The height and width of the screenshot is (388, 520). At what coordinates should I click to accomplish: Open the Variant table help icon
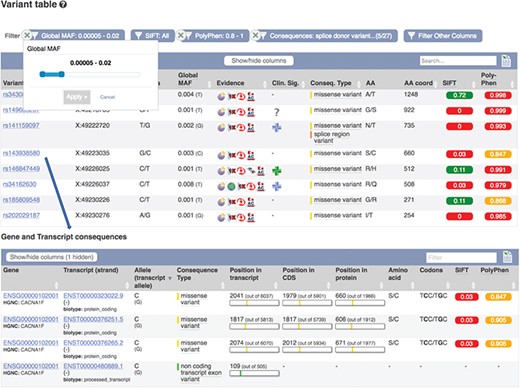63,4
